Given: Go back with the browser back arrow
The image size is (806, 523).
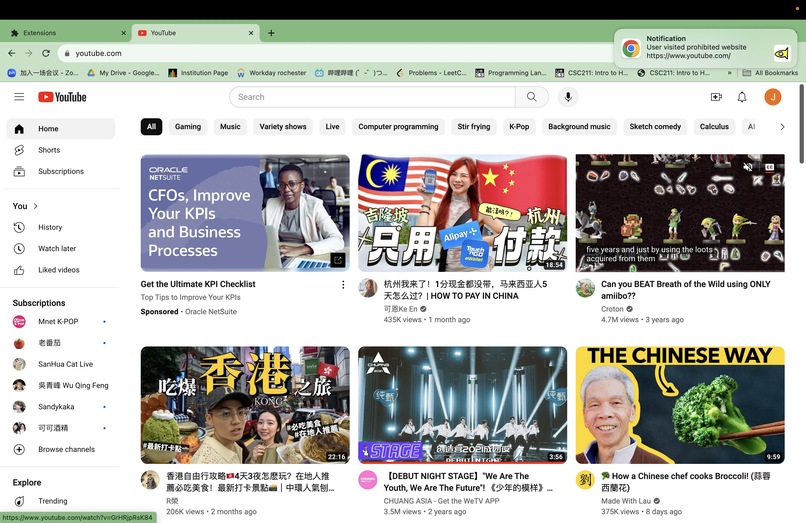Looking at the screenshot, I should [12, 53].
